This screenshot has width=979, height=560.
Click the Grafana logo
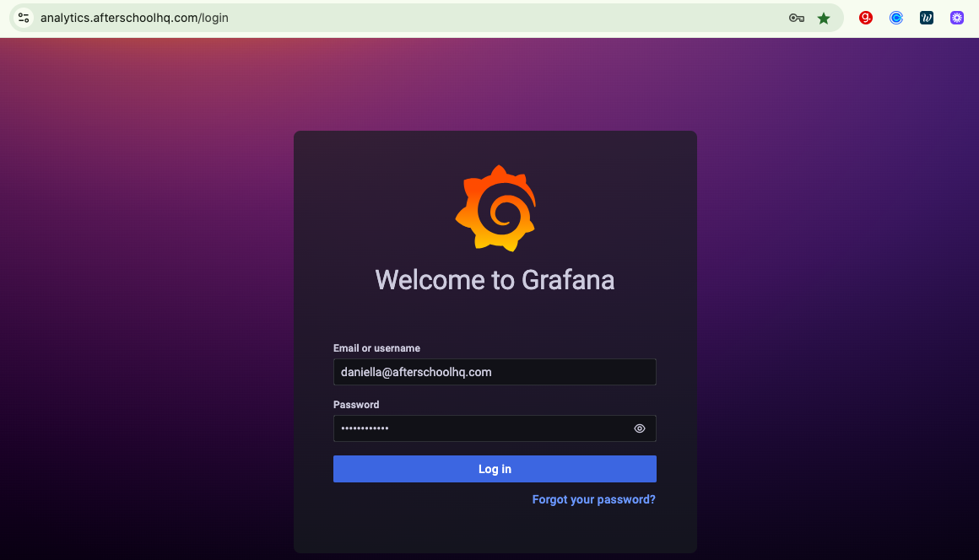(495, 208)
